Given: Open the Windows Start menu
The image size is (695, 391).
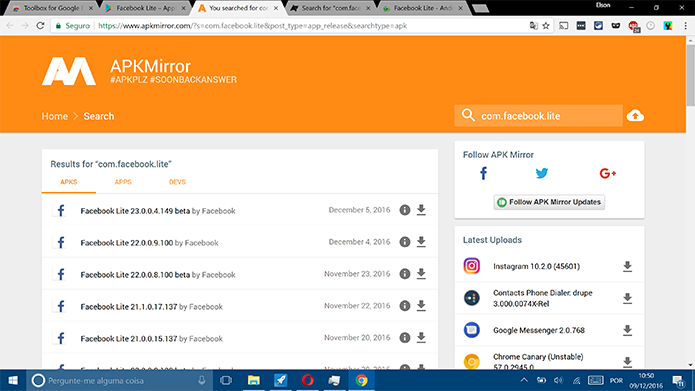Looking at the screenshot, I should (13, 380).
